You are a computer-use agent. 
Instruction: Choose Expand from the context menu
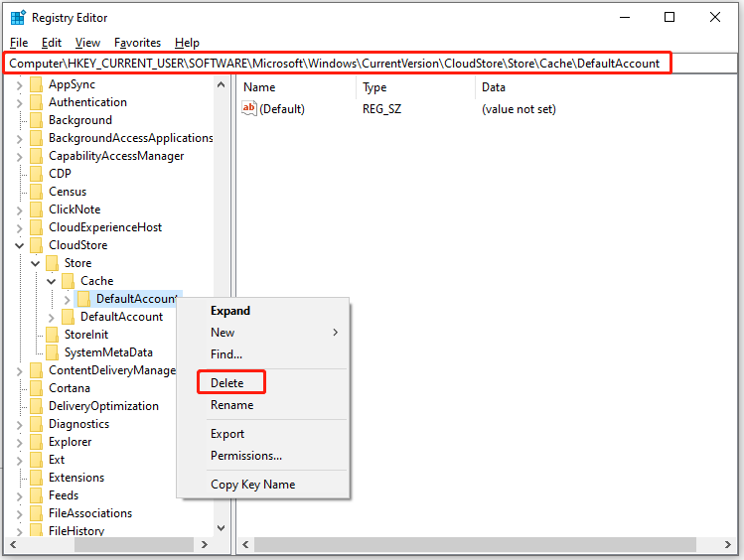(230, 311)
